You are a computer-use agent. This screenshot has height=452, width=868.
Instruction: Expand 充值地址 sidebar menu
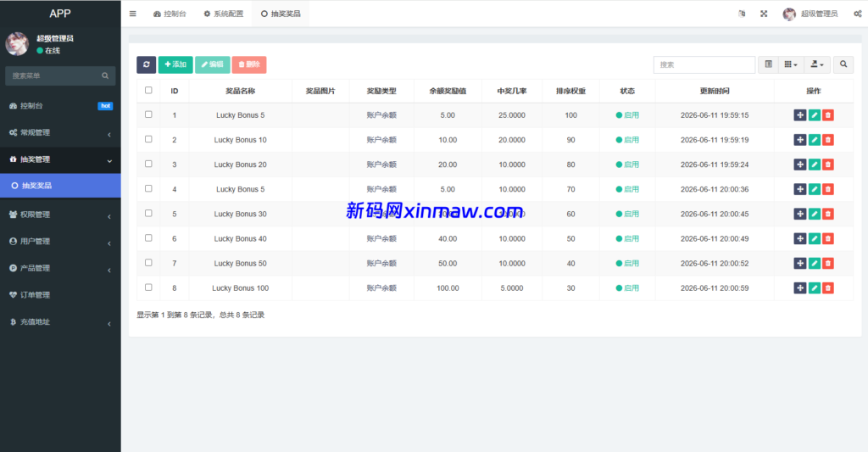click(x=60, y=322)
